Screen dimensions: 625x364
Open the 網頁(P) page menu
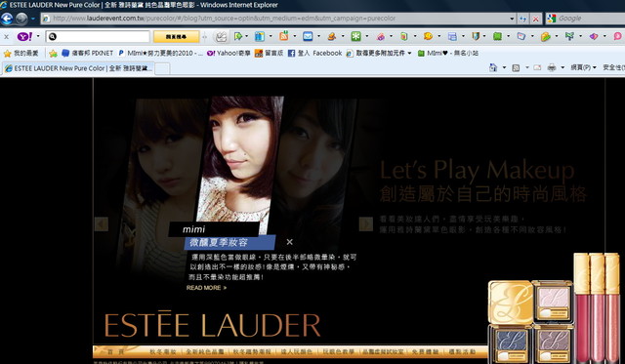coord(583,67)
